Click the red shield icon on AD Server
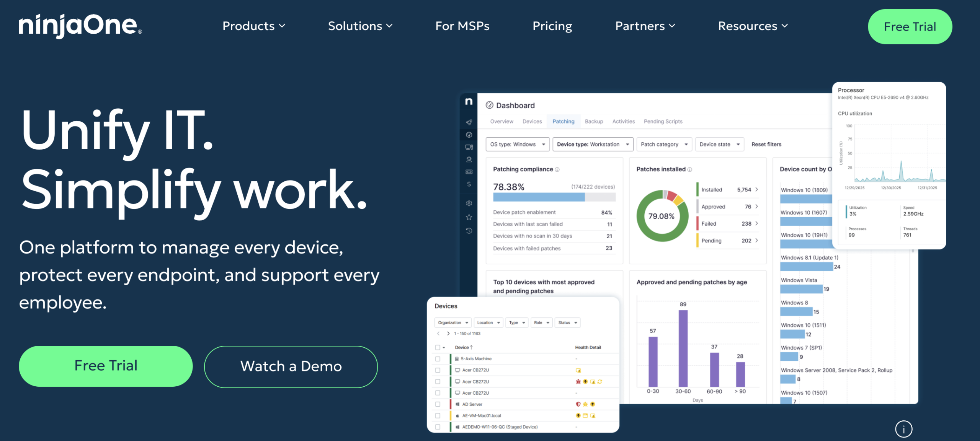 578,404
